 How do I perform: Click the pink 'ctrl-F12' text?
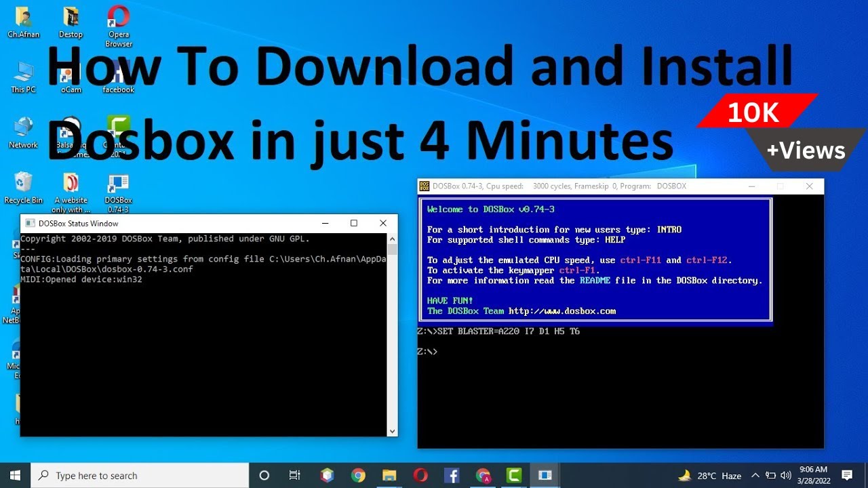708,260
